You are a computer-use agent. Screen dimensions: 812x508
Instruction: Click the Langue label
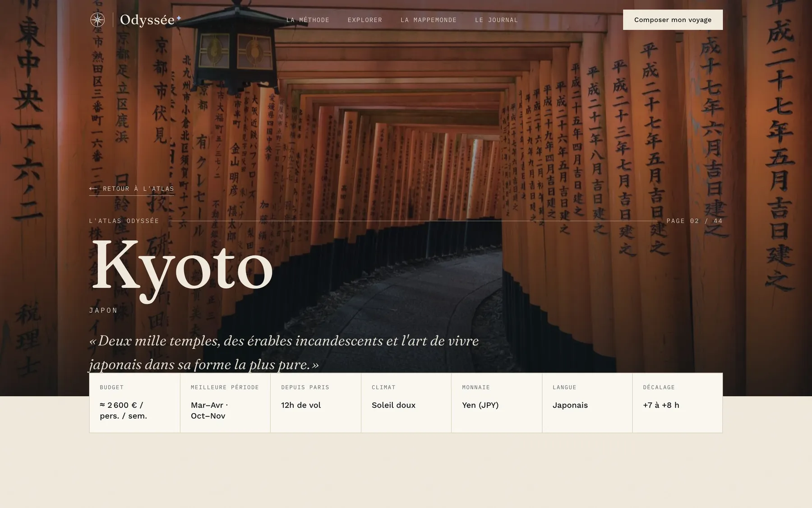click(564, 387)
